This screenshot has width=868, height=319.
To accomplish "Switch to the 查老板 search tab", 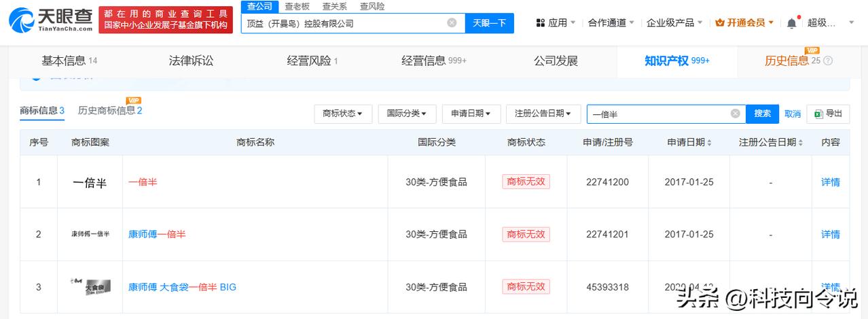I will [297, 6].
